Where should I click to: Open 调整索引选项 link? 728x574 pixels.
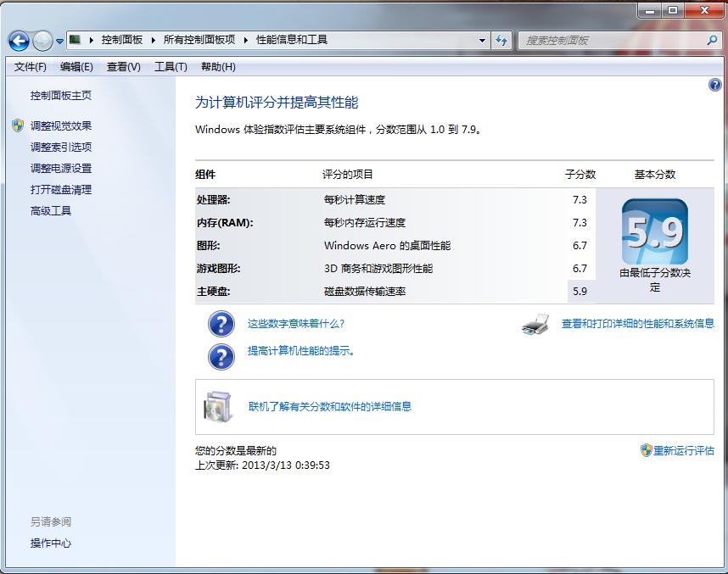(x=61, y=147)
